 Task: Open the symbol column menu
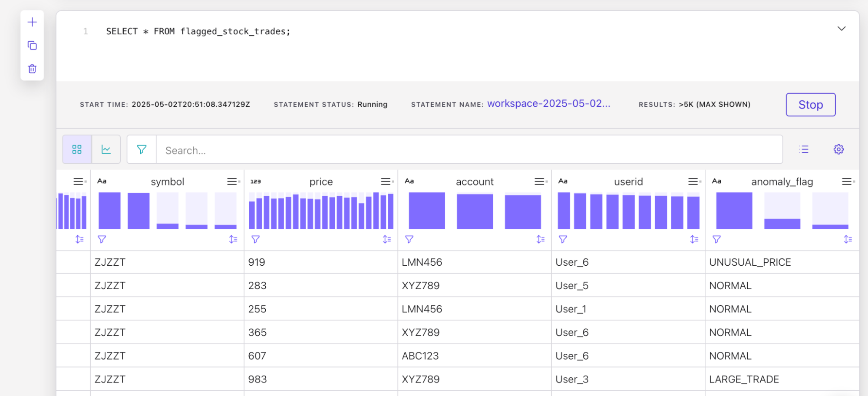[233, 181]
